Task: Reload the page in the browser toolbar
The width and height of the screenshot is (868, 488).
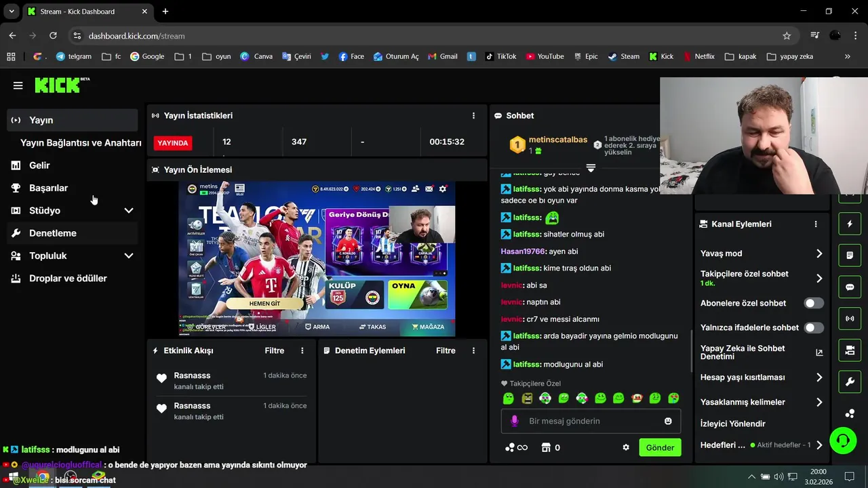Action: point(53,36)
